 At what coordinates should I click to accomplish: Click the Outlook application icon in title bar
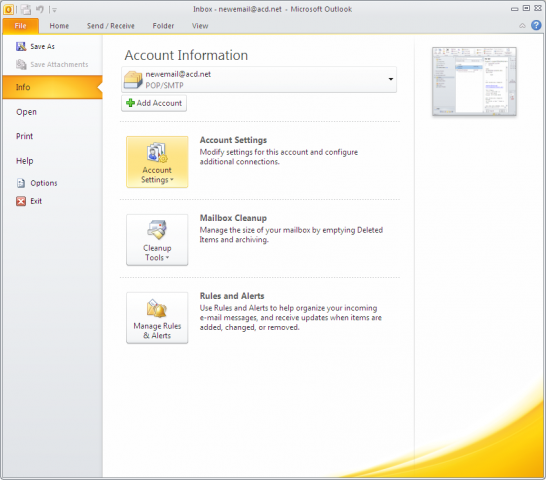pos(8,10)
